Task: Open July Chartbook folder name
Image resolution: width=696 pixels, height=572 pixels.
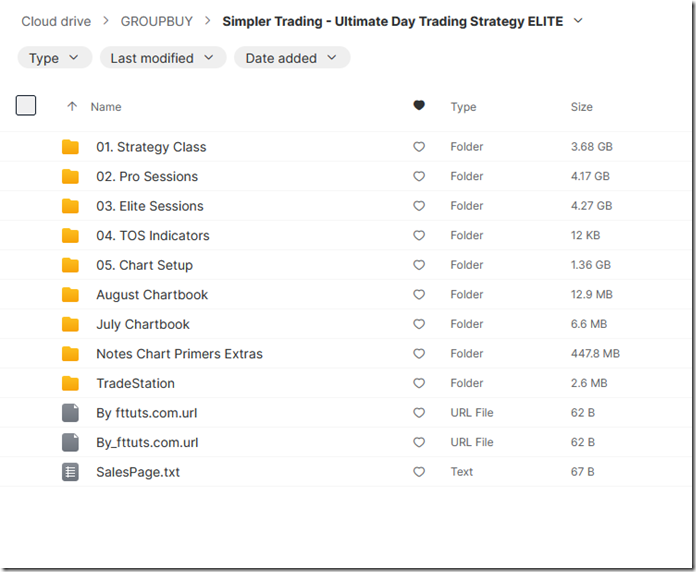Action: [143, 324]
